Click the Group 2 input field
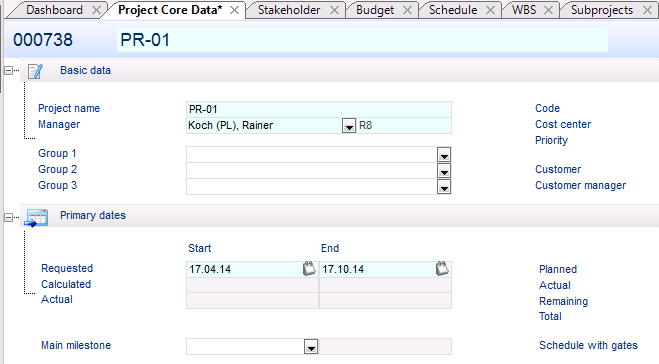The height and width of the screenshot is (364, 659). (312, 171)
